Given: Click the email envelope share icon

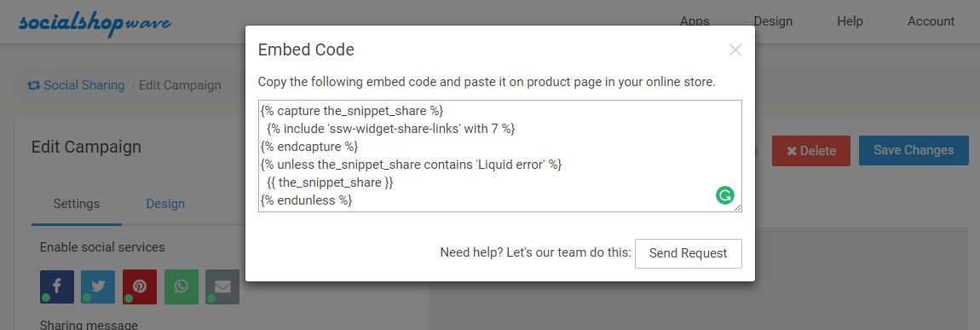Looking at the screenshot, I should [222, 287].
